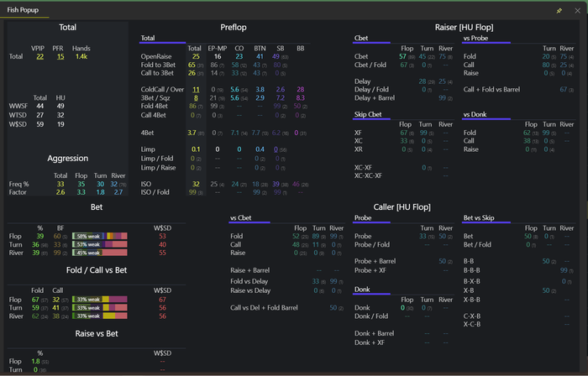The height and width of the screenshot is (376, 588).
Task: Click the Fold 4Bet row label
Action: [x=154, y=106]
